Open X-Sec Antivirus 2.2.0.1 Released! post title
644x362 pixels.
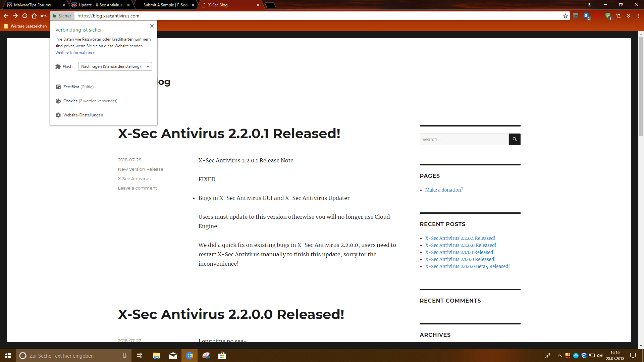(229, 134)
